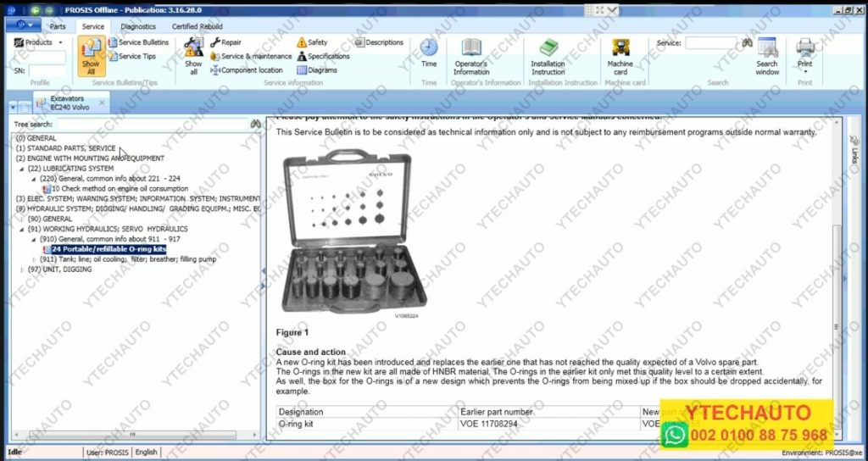
Task: Open Installation Instruction
Action: (548, 57)
